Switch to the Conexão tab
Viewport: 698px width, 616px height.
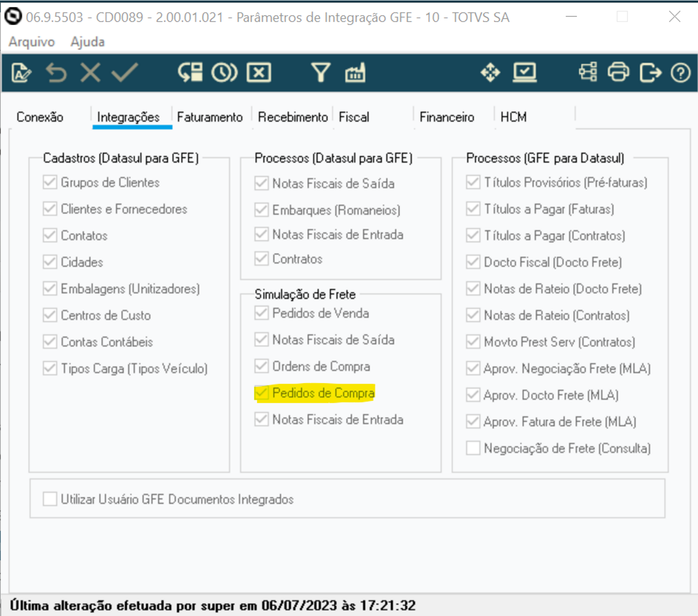coord(40,117)
